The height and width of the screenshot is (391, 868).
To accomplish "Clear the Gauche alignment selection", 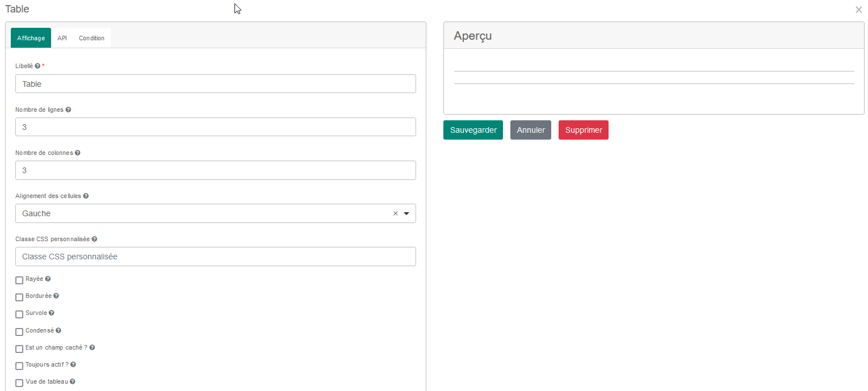I will [x=396, y=213].
